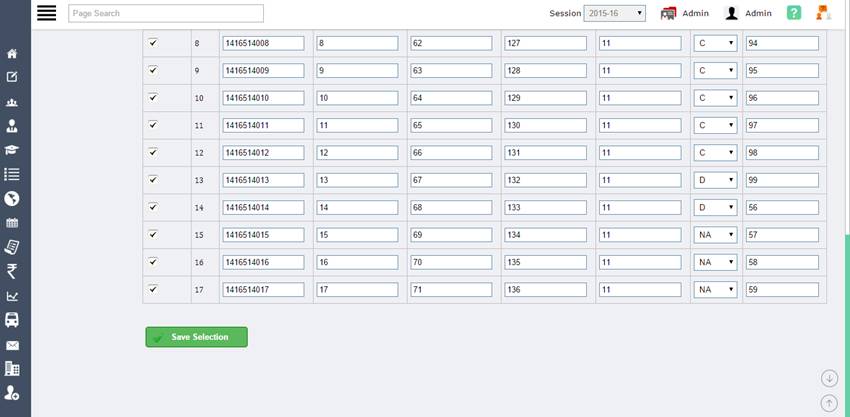Click the graduation cap sidebar icon
The image size is (850, 417).
point(12,150)
